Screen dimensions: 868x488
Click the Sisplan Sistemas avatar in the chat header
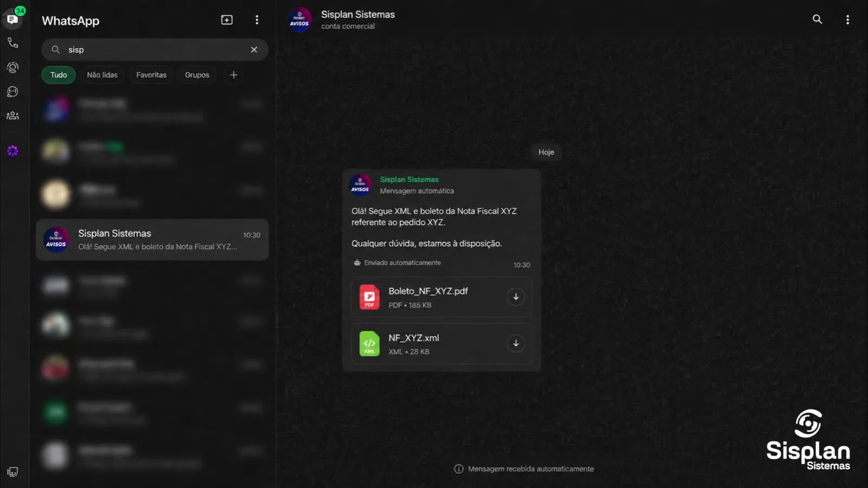coord(299,20)
